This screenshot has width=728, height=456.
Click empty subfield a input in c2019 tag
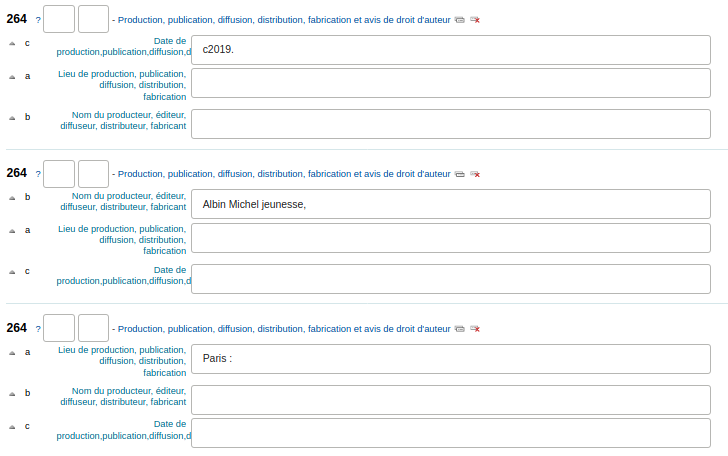(x=451, y=83)
